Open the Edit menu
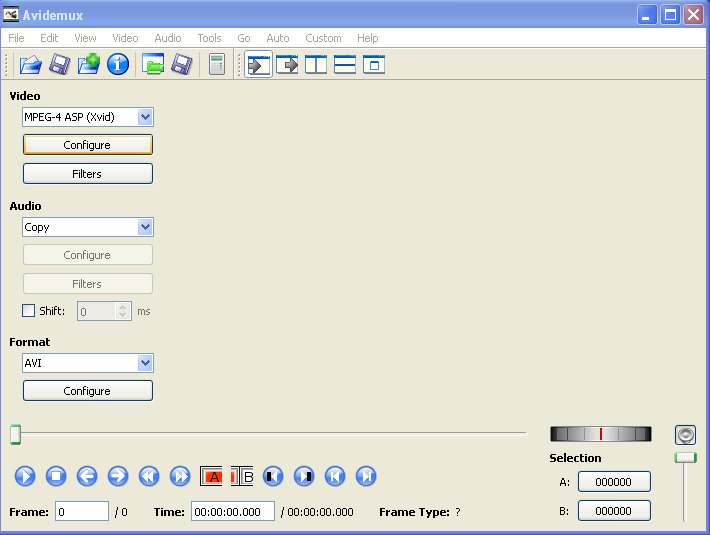 [49, 38]
